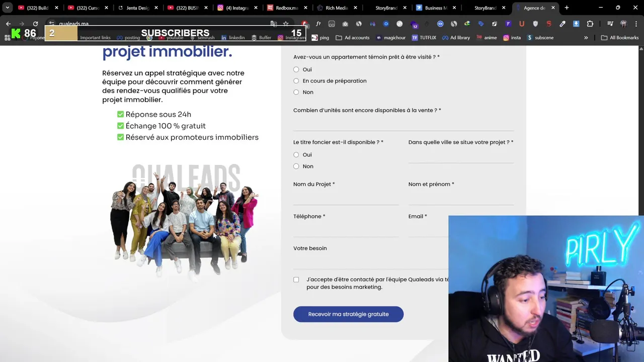Open the red U extension
Image resolution: width=644 pixels, height=362 pixels.
click(522, 24)
